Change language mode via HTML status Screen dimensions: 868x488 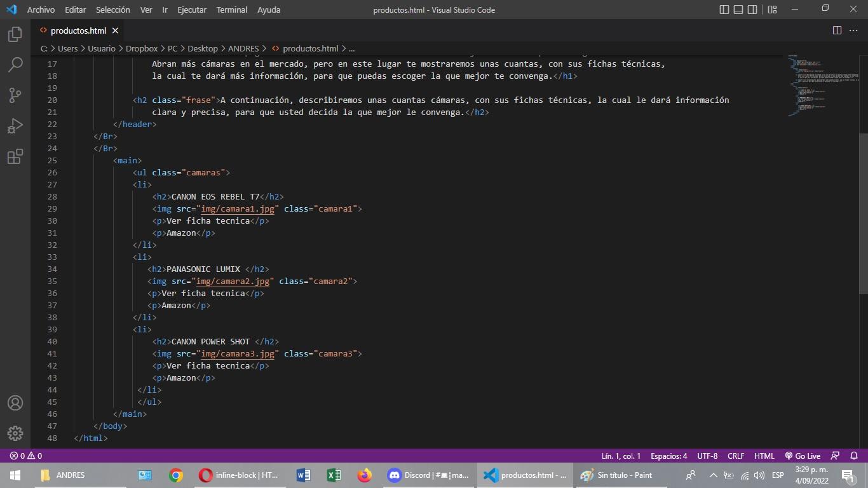(x=764, y=456)
